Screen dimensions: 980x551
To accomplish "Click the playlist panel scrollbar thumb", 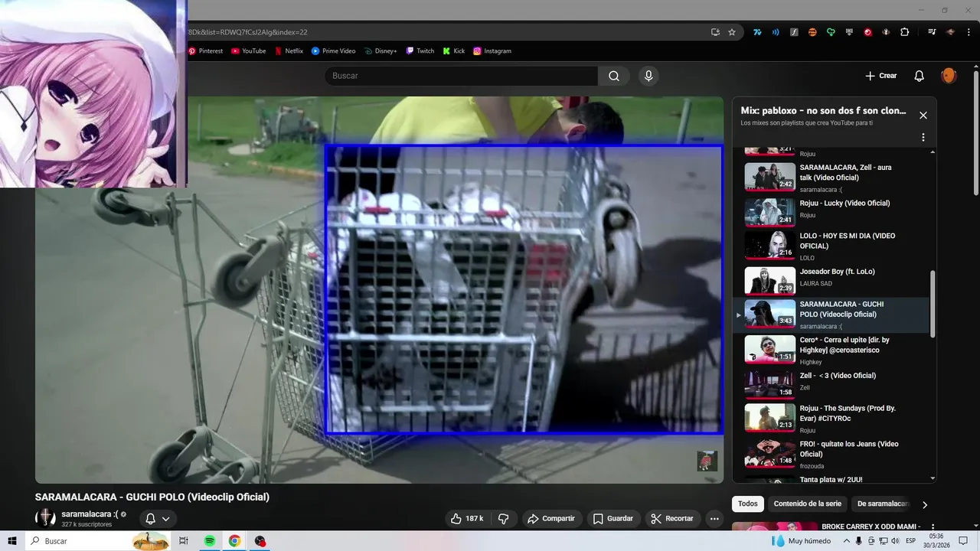I will click(933, 304).
